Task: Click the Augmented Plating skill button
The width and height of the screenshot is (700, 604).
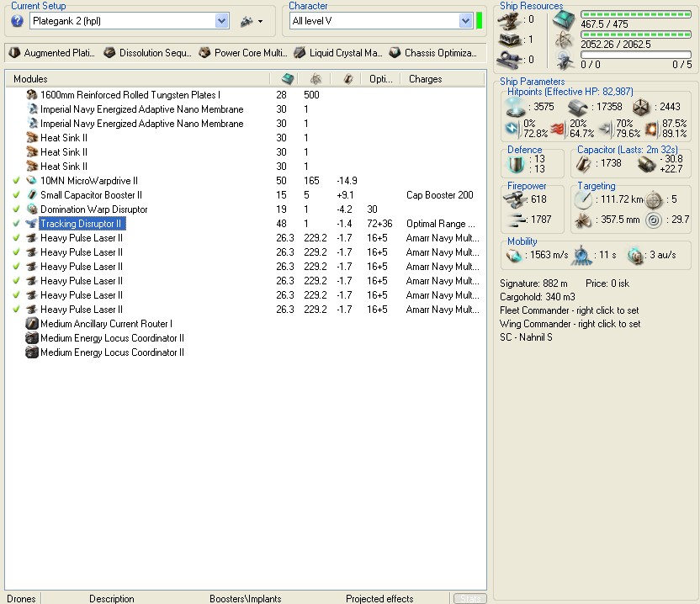Action: (x=51, y=53)
